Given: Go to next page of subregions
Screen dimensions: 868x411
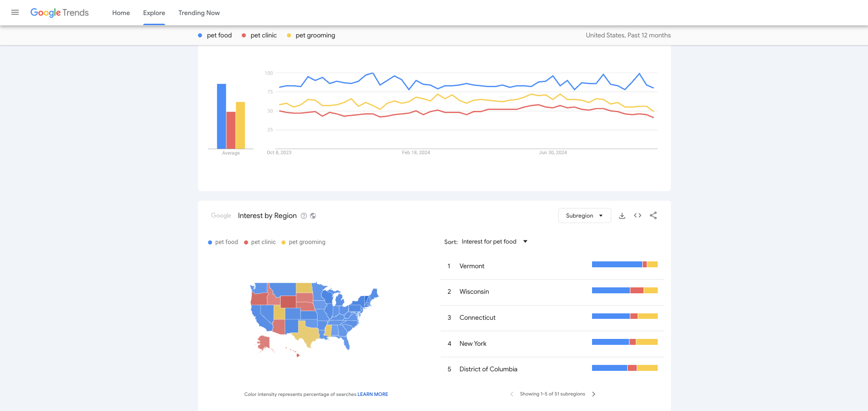Looking at the screenshot, I should coord(593,394).
